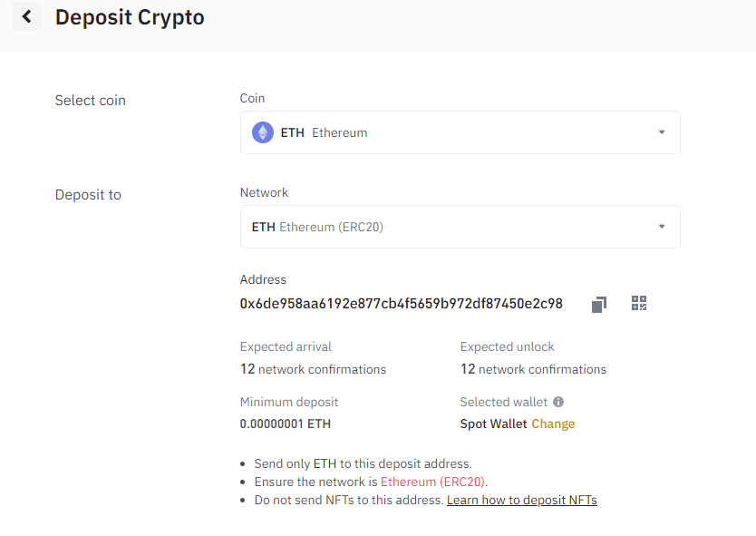The image size is (756, 536).
Task: Click the Ethereum coin logo
Action: [263, 132]
